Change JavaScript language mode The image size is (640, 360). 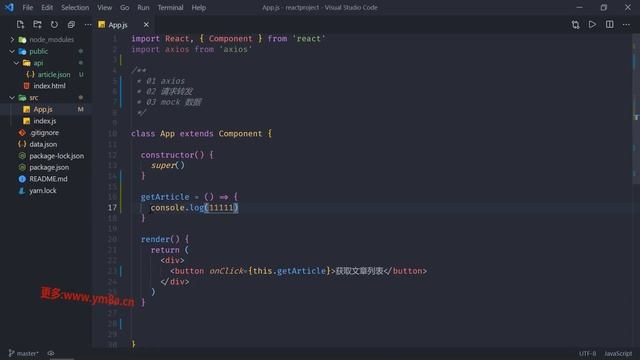pyautogui.click(x=618, y=353)
